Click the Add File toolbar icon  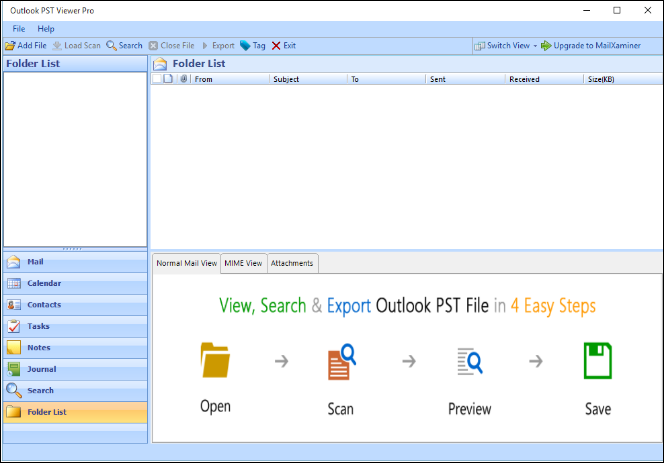[10, 45]
